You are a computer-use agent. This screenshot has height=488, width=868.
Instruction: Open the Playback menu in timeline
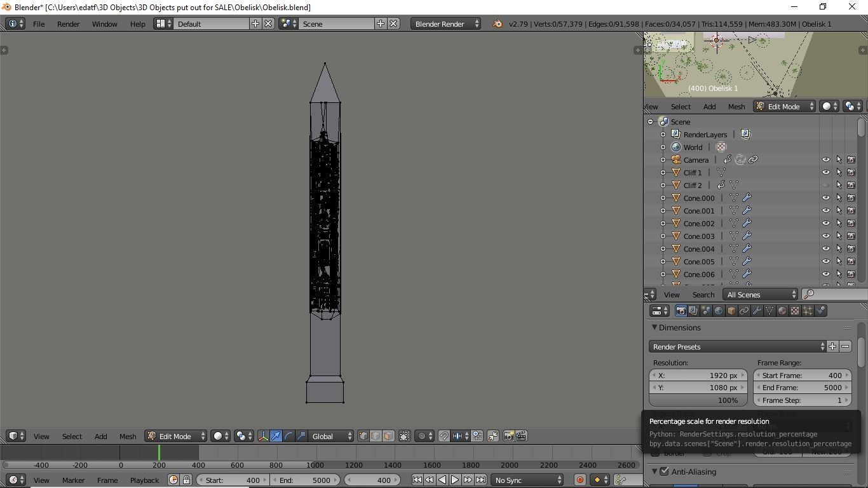click(144, 480)
